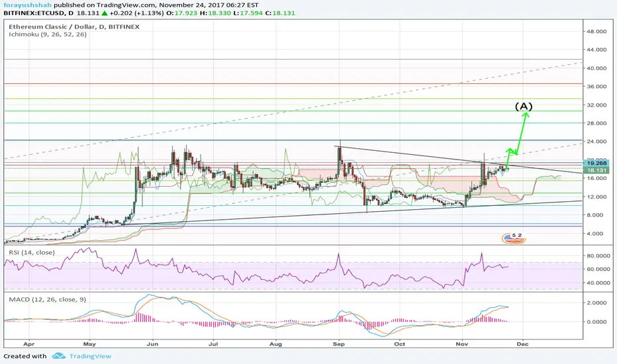617x364 pixels.
Task: Click the 48.000 price axis value
Action: 596,32
